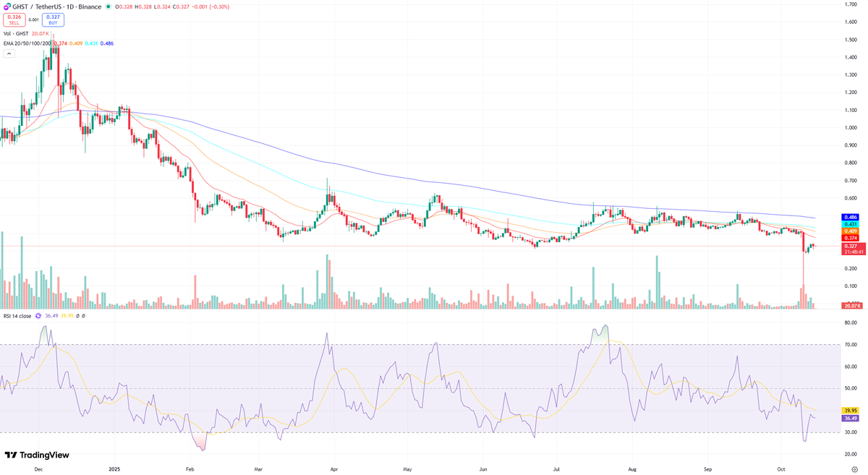Click the 2025 label on the time axis
This screenshot has width=868, height=475.
115,468
